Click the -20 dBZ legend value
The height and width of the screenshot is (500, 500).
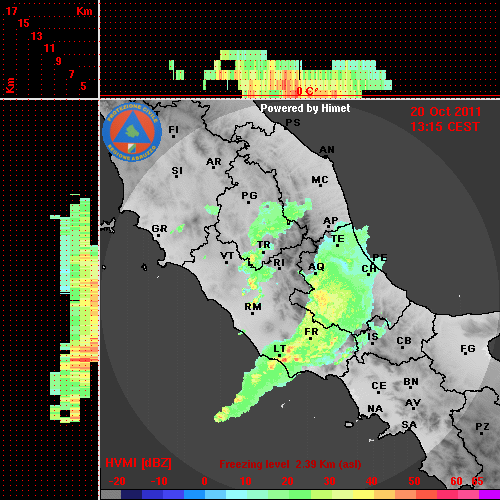point(117,481)
